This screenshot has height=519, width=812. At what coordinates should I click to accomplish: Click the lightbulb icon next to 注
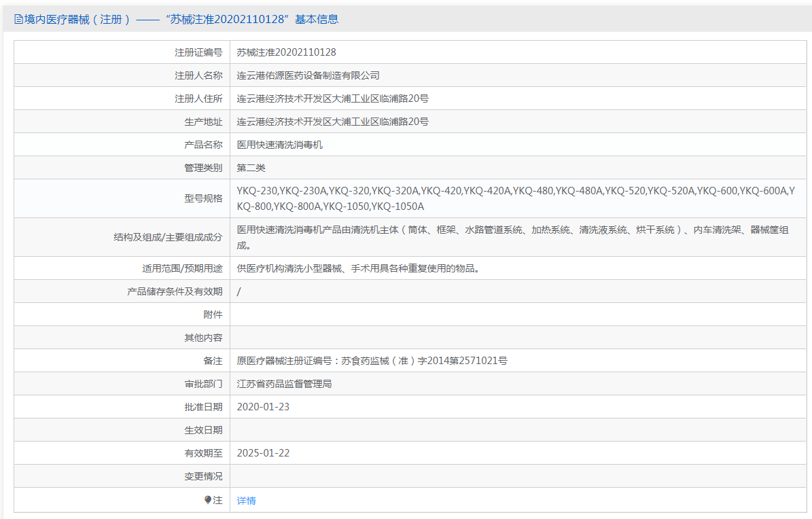click(208, 500)
